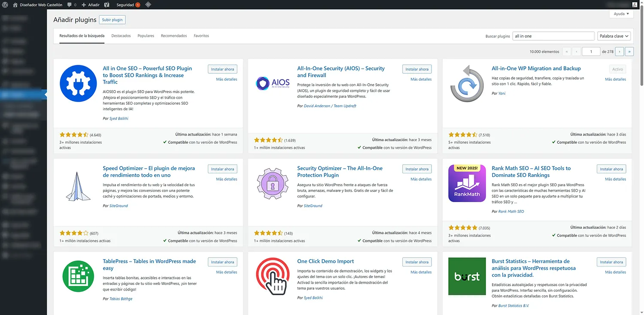
Task: Click the WordPress logo in the admin bar
Action: coord(5,5)
